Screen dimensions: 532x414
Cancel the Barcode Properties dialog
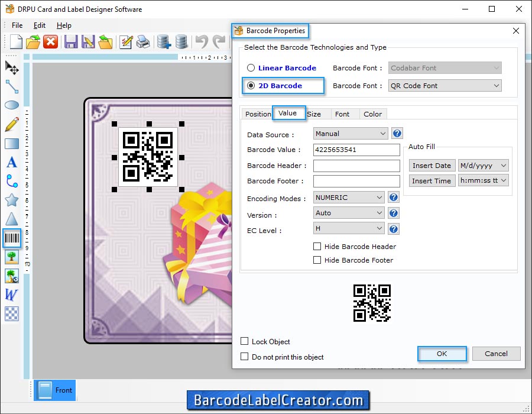[496, 354]
